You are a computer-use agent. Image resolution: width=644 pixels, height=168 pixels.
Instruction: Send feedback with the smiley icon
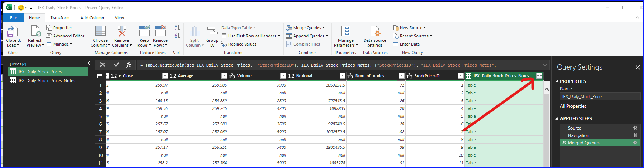click(x=21, y=7)
